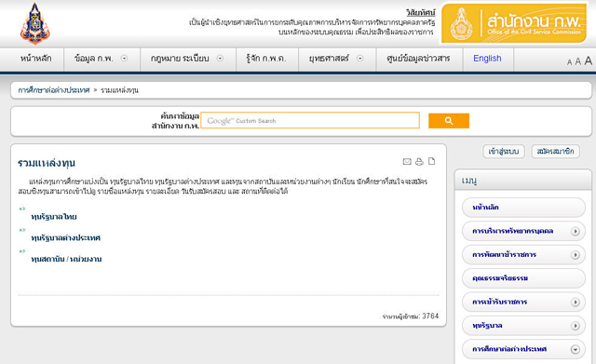Open the รู้จัก ก.พ.ค. navigation item

(x=266, y=59)
